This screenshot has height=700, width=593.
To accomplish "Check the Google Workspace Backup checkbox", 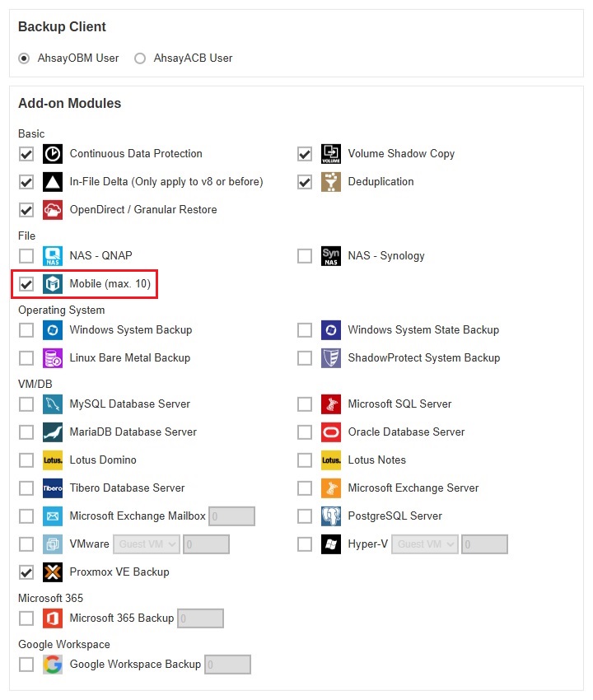I will (x=26, y=665).
